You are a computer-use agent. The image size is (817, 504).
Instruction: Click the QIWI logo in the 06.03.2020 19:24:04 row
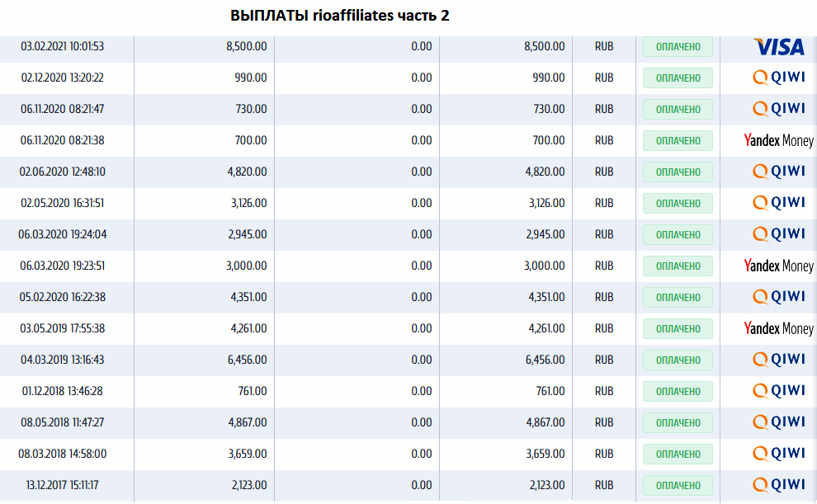pos(779,233)
